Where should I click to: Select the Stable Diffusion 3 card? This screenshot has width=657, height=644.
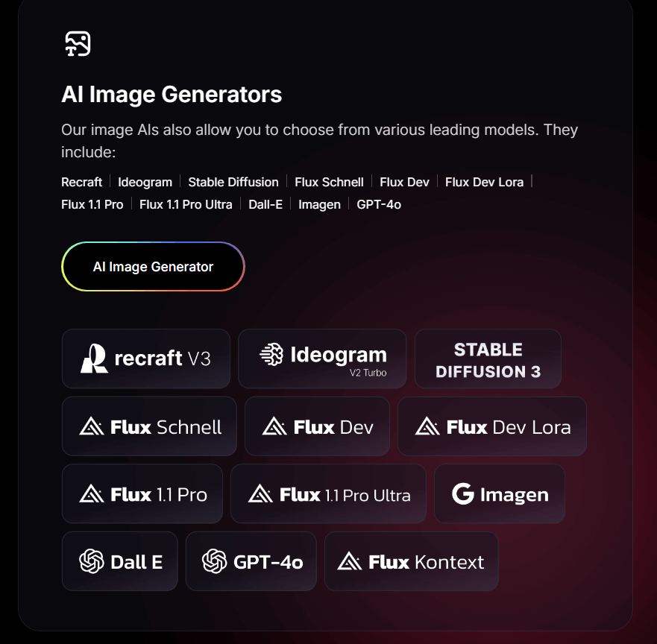(x=488, y=359)
